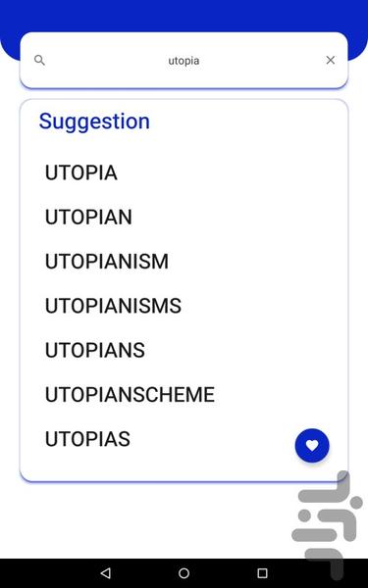Open favorites with the heart button
368x588 pixels.
[312, 445]
